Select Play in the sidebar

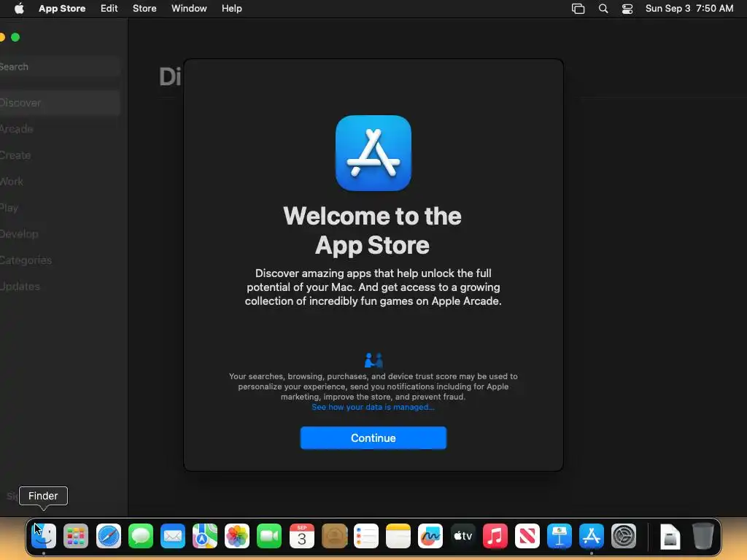[x=60, y=208]
